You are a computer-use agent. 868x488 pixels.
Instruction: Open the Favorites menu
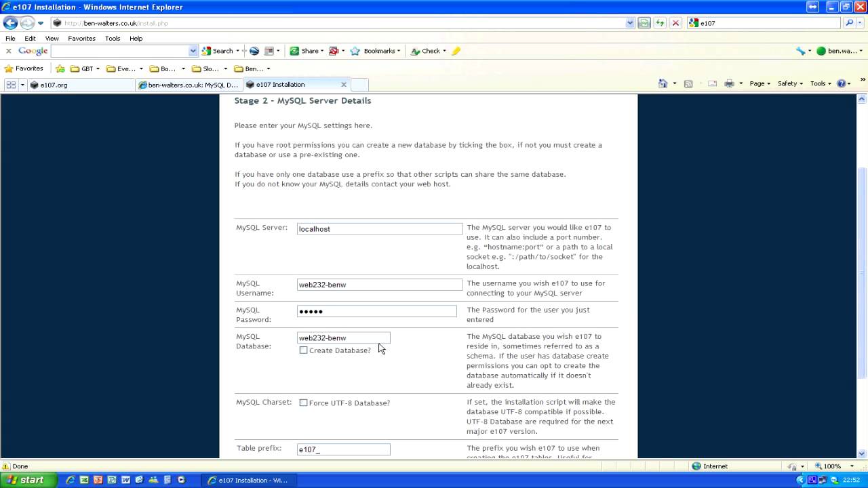[x=81, y=39]
